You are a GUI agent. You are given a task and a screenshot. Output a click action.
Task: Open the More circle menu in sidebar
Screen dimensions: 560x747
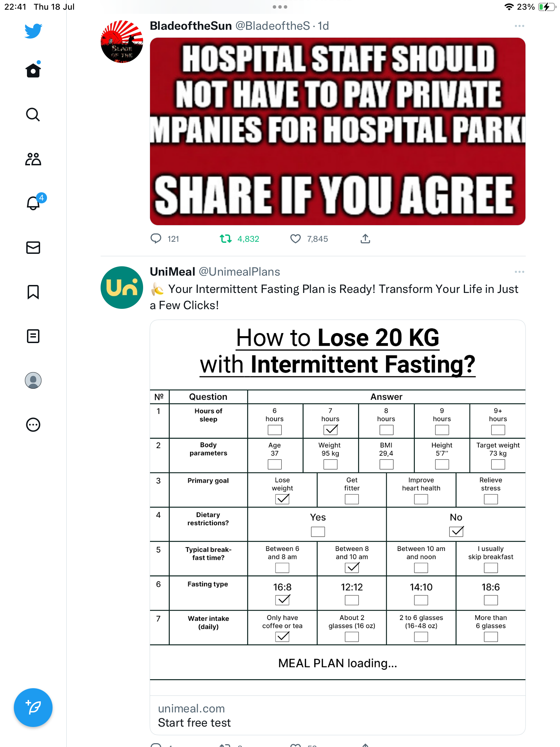(x=33, y=425)
